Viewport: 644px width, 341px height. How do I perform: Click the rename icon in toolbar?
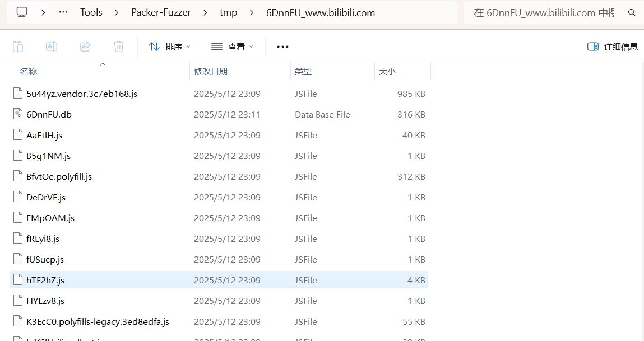52,46
